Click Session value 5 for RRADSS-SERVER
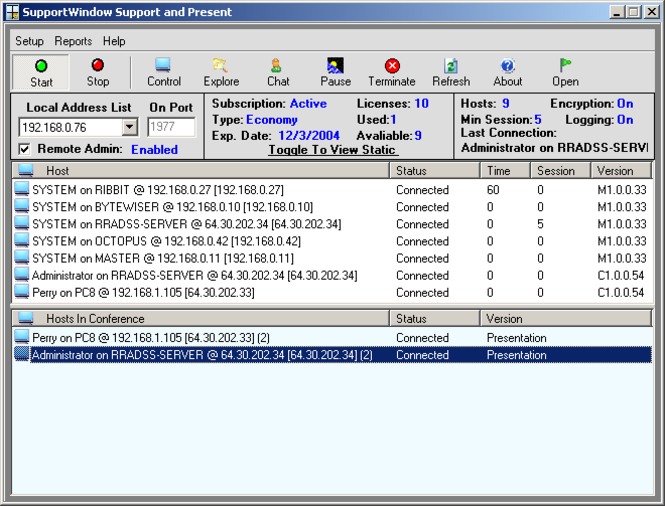This screenshot has width=665, height=506. pyautogui.click(x=540, y=224)
